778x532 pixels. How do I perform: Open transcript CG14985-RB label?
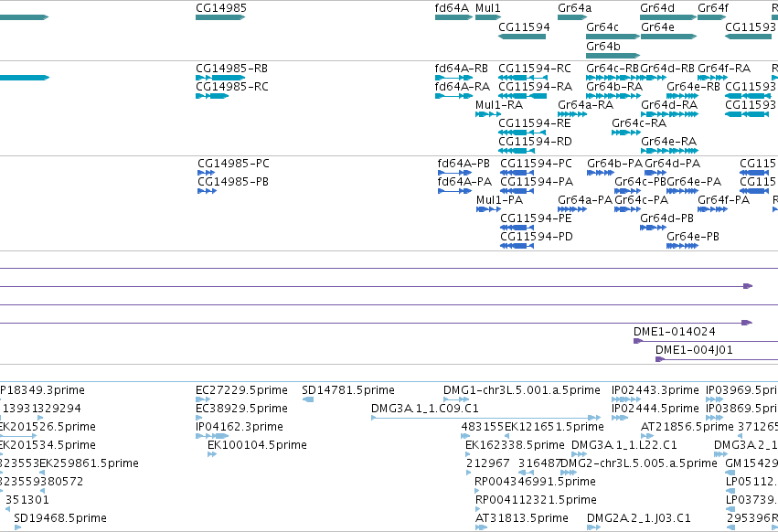231,69
